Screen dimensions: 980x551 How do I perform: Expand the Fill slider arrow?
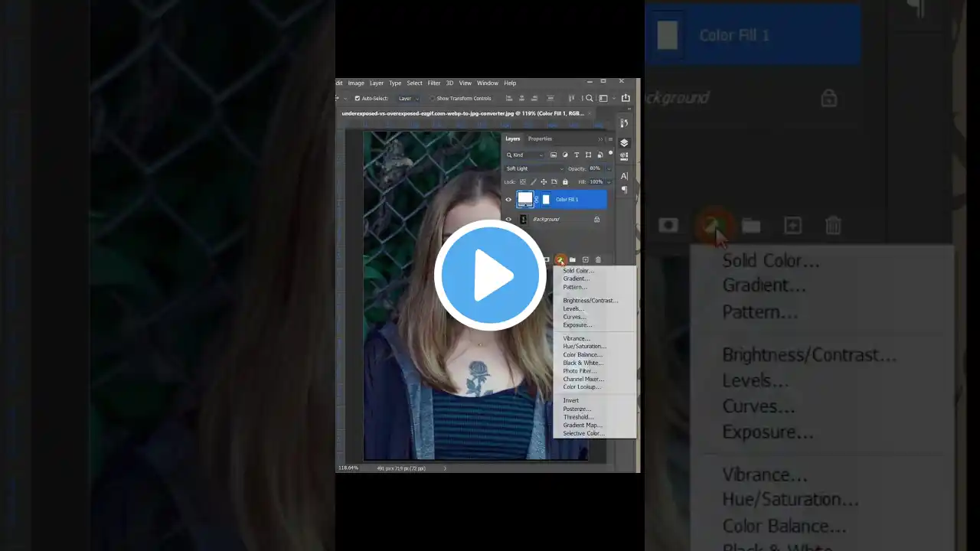pyautogui.click(x=609, y=182)
